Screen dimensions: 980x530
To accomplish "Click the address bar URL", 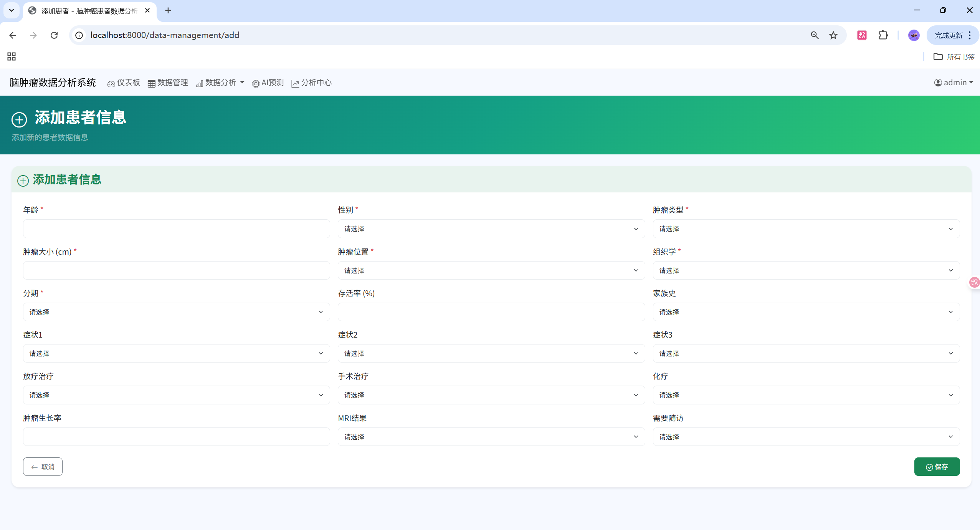I will tap(165, 35).
